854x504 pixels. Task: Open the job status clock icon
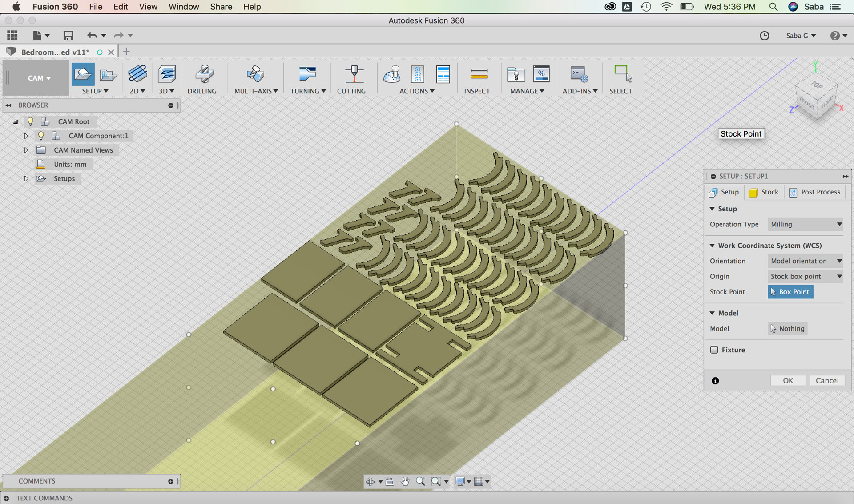764,36
